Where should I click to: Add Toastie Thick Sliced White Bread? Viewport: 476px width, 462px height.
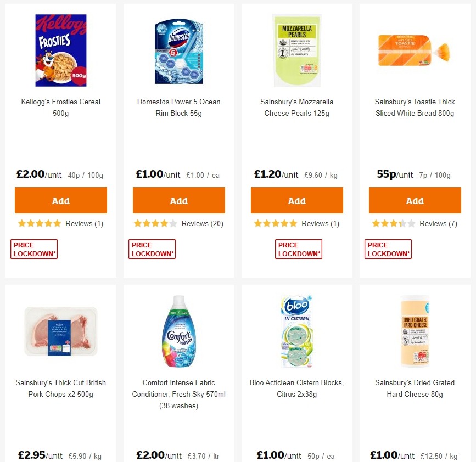415,200
